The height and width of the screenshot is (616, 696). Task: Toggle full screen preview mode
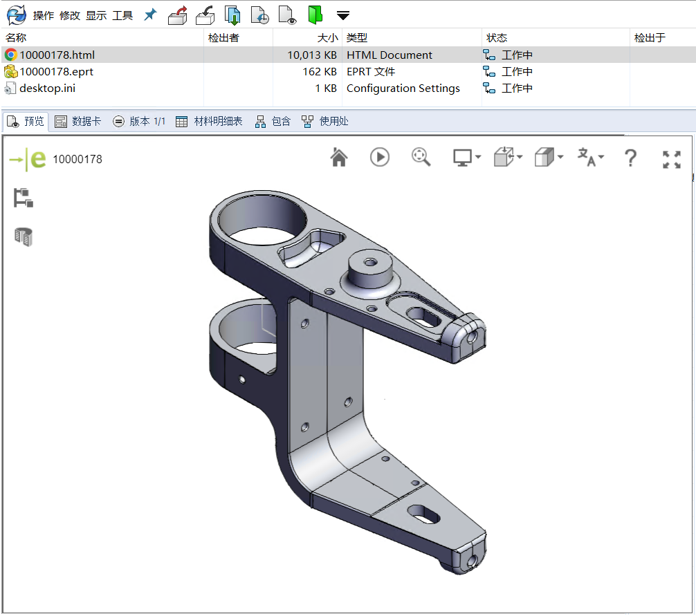671,159
